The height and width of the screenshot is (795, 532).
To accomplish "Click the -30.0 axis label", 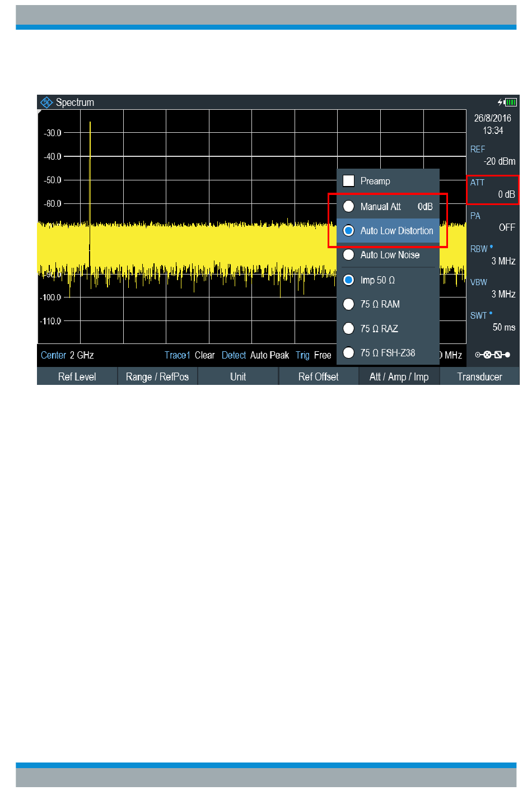I will pos(52,133).
